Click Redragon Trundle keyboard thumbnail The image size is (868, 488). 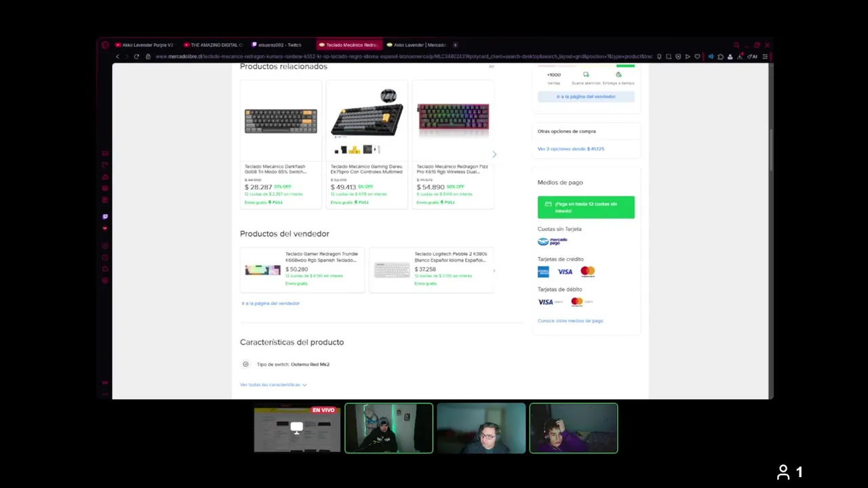[x=262, y=270]
